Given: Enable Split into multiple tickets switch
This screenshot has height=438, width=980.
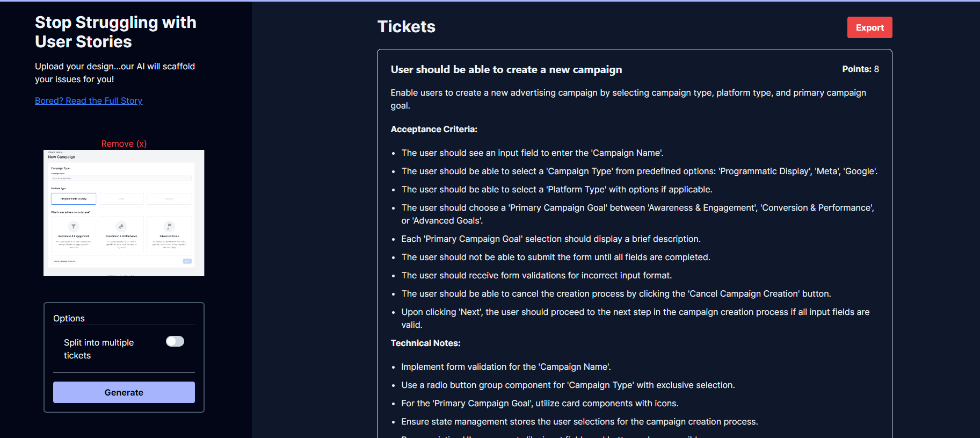Looking at the screenshot, I should (175, 342).
